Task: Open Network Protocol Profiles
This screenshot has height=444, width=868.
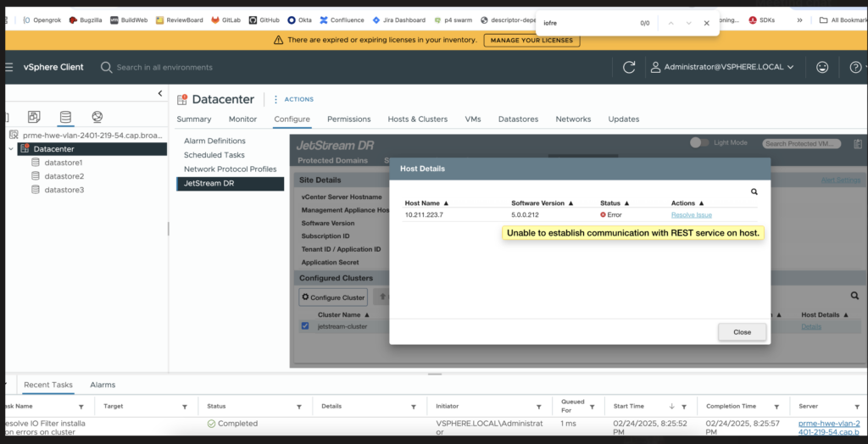Action: coord(230,169)
